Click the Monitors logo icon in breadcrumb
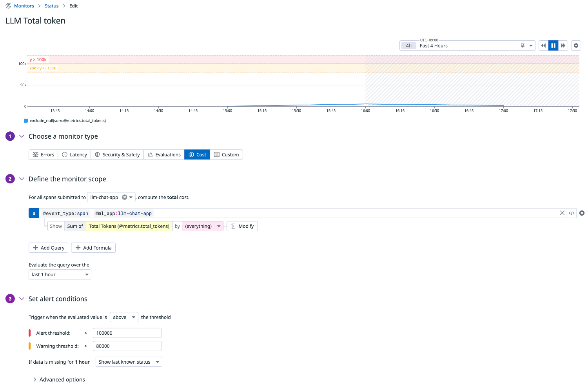The height and width of the screenshot is (388, 588). (8, 6)
